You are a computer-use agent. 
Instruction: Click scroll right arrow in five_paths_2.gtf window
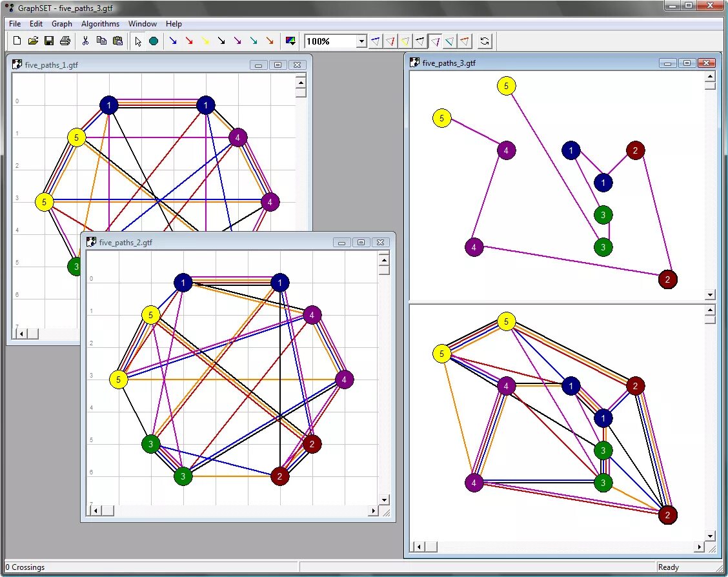[373, 511]
